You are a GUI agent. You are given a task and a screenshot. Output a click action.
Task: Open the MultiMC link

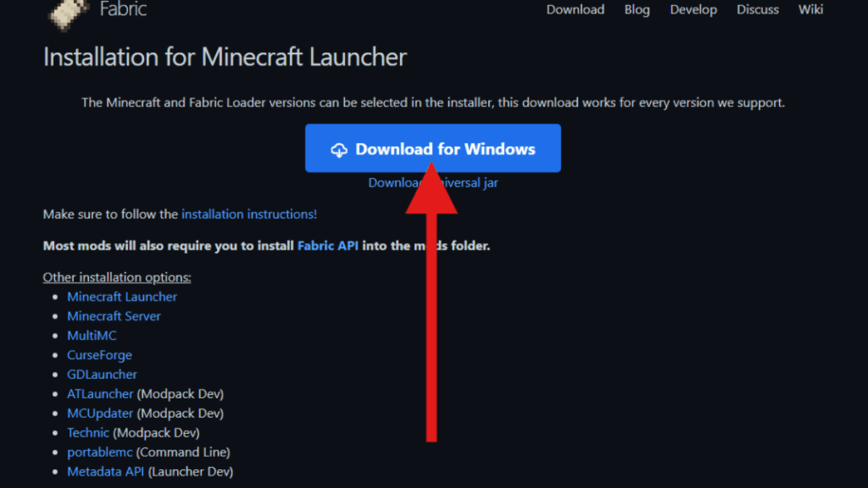click(x=91, y=335)
